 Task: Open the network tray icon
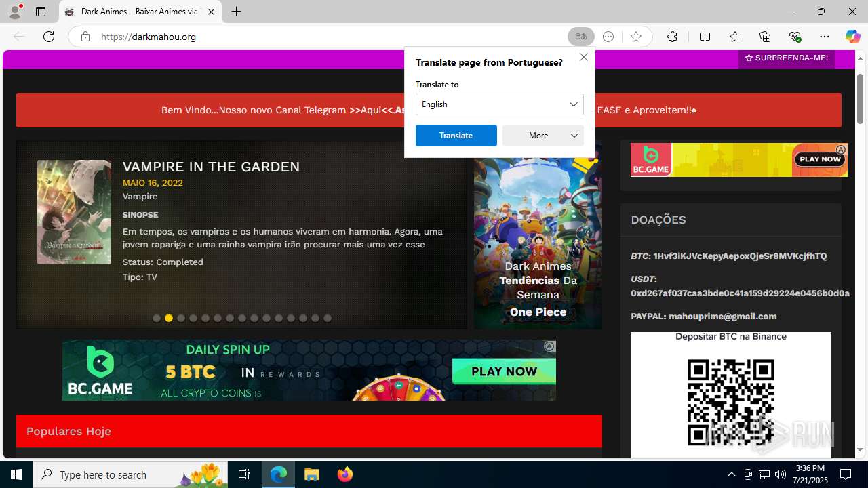764,474
